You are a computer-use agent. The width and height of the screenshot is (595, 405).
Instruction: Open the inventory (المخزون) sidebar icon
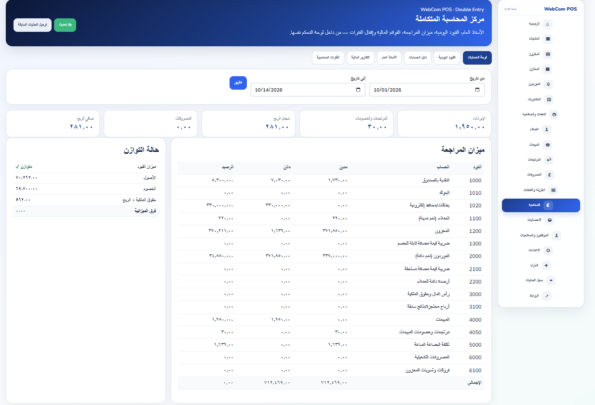pyautogui.click(x=548, y=54)
